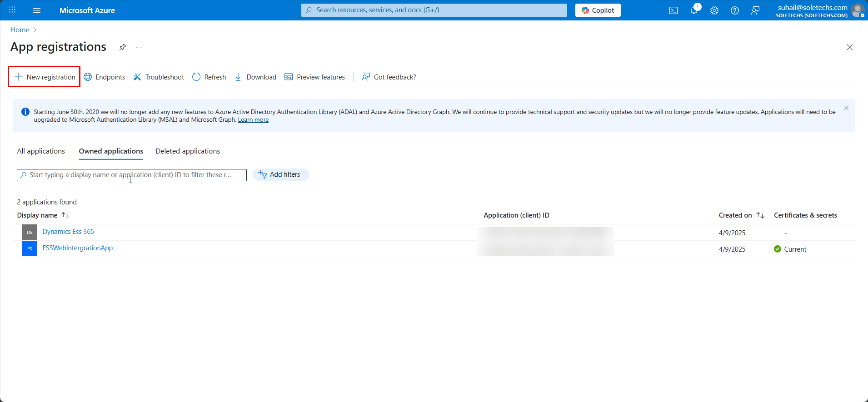This screenshot has height=402, width=868.
Task: Click the Application (client) ID header
Action: point(516,215)
